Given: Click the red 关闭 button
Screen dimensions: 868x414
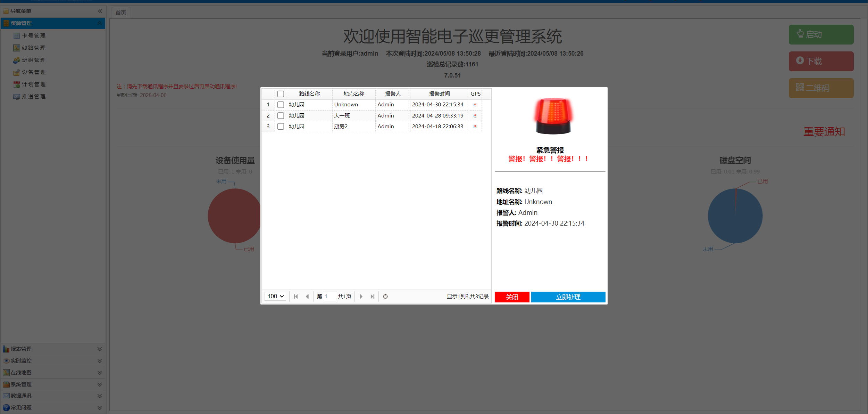Looking at the screenshot, I should point(512,297).
